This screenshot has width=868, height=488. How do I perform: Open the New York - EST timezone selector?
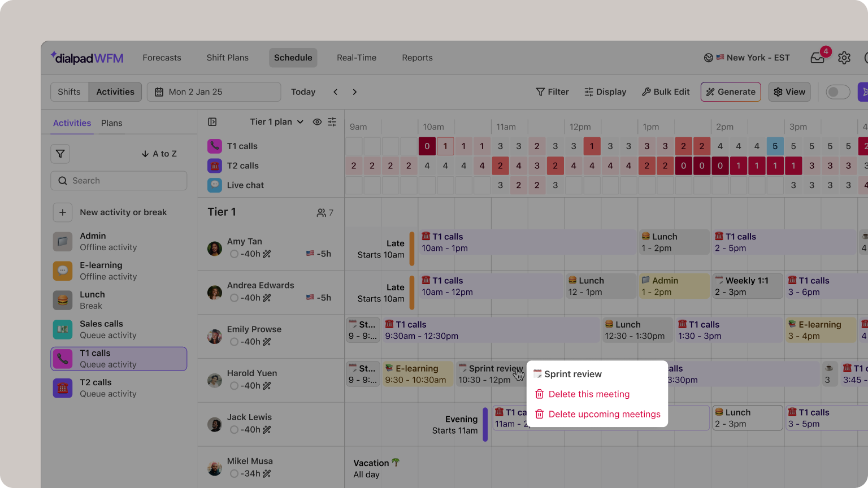[x=747, y=58]
